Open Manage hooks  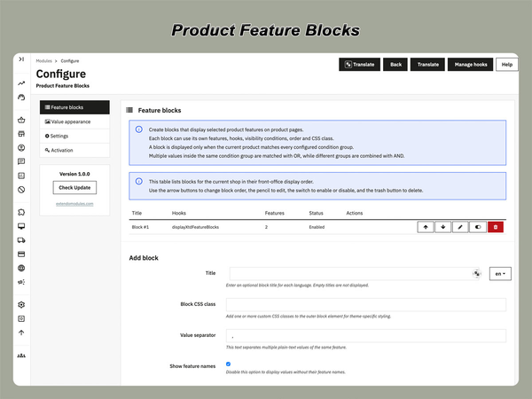(x=470, y=65)
